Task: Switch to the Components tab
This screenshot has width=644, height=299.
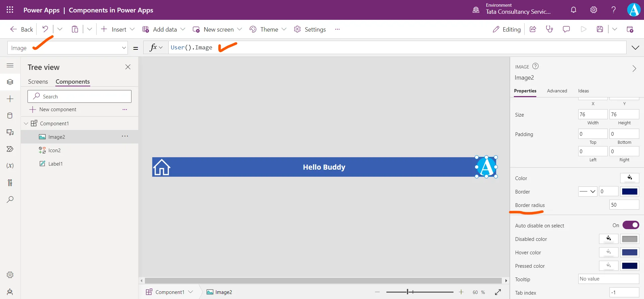Action: [73, 82]
